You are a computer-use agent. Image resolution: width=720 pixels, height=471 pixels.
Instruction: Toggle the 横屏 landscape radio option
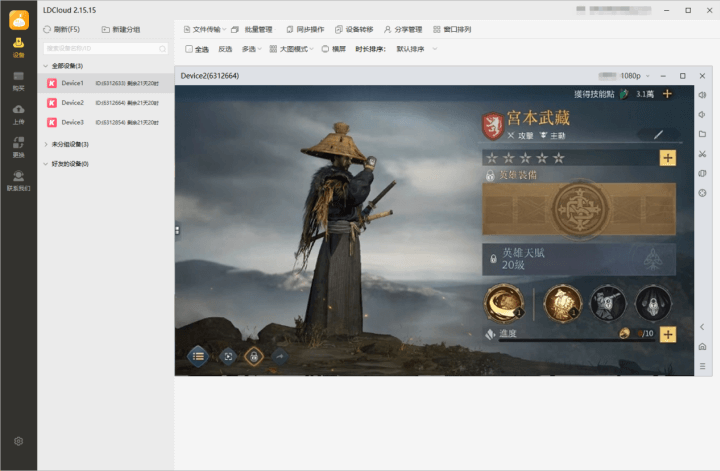[x=325, y=49]
